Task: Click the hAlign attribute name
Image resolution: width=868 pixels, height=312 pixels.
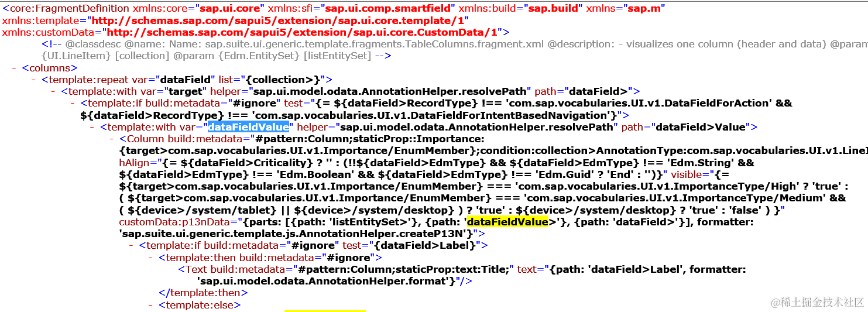Action: (x=136, y=163)
